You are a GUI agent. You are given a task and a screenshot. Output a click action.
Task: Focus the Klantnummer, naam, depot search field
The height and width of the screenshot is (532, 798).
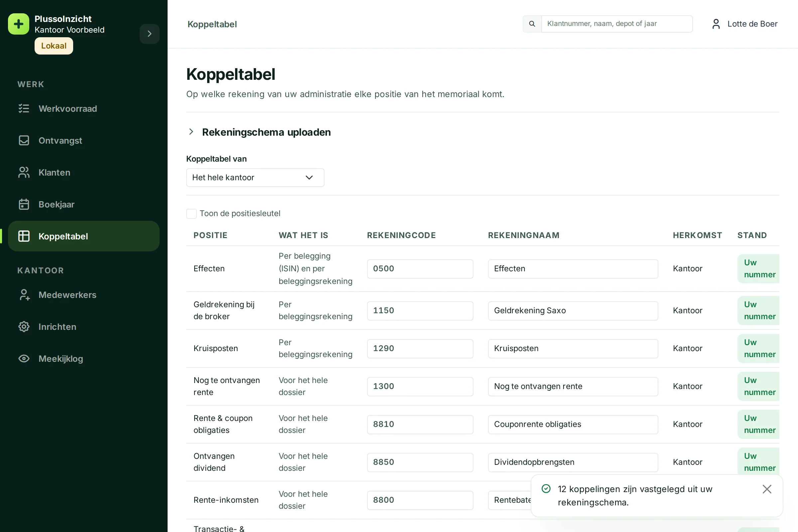[617, 24]
